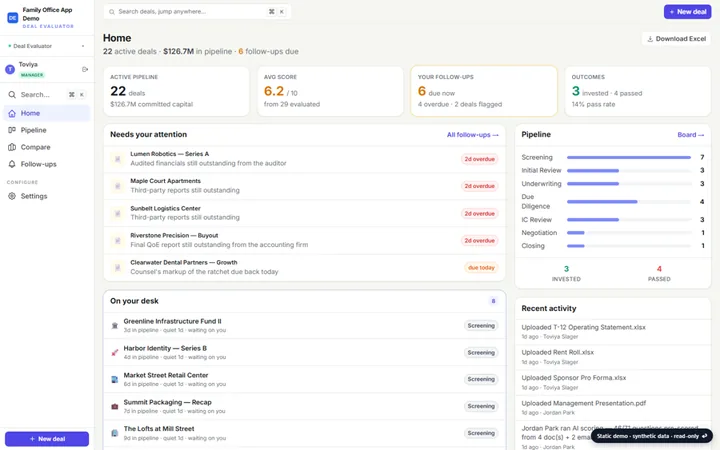This screenshot has width=720, height=450.
Task: Dismiss the Static demo banner arrow
Action: click(704, 436)
